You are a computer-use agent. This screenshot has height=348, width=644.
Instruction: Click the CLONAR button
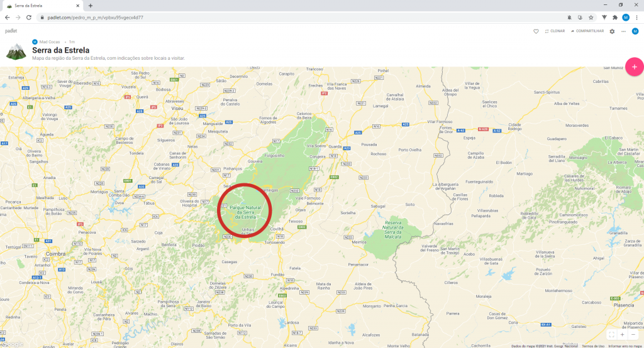click(555, 31)
